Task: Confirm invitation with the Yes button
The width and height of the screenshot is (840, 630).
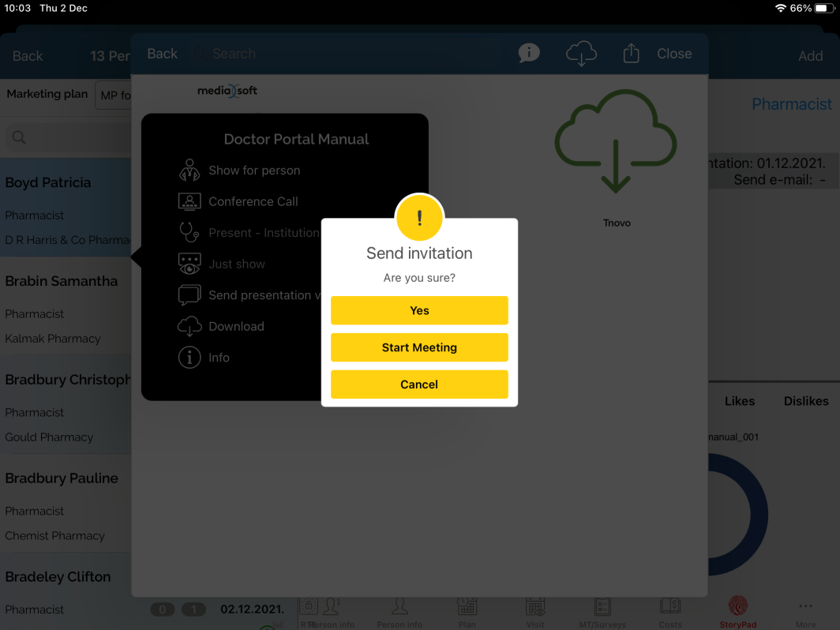Action: tap(419, 310)
